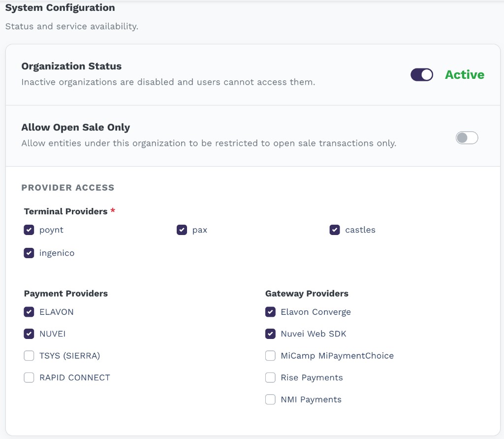Uncheck the ingenico terminal provider
The height and width of the screenshot is (439, 504).
click(29, 253)
